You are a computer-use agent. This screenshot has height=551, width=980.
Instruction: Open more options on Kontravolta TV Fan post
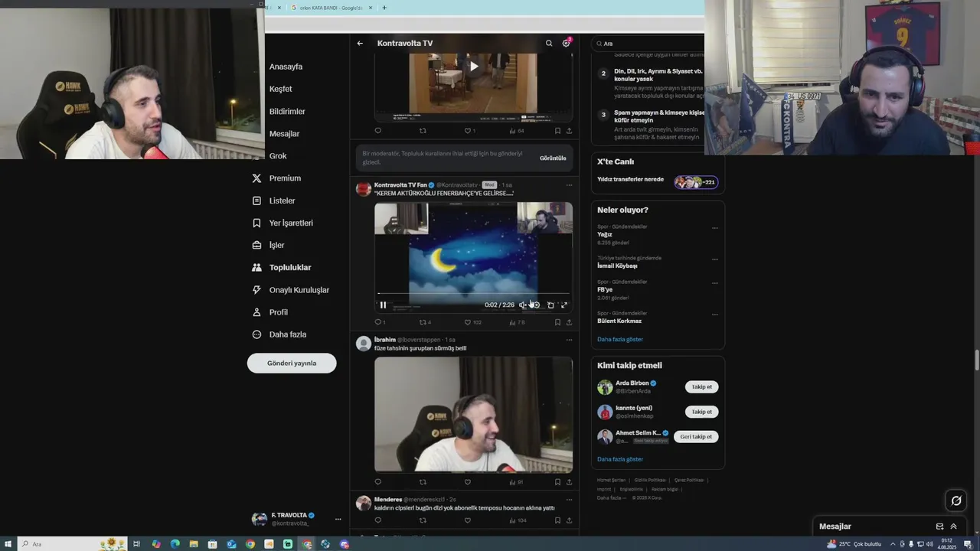pos(569,185)
